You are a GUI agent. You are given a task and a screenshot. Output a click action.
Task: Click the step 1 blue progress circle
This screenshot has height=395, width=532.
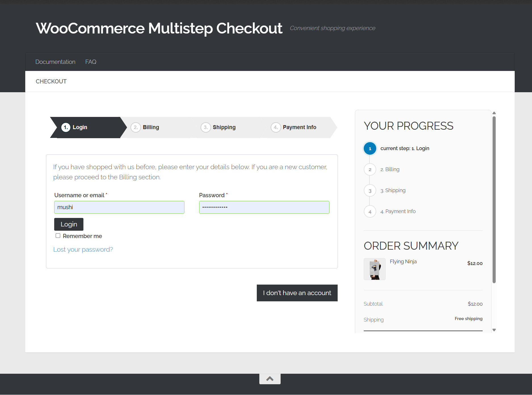pyautogui.click(x=370, y=148)
